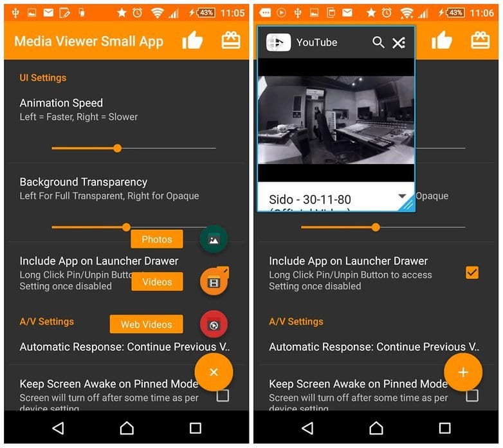Tap message bubble icon in right status bar
The image size is (503, 448).
pyautogui.click(x=265, y=13)
